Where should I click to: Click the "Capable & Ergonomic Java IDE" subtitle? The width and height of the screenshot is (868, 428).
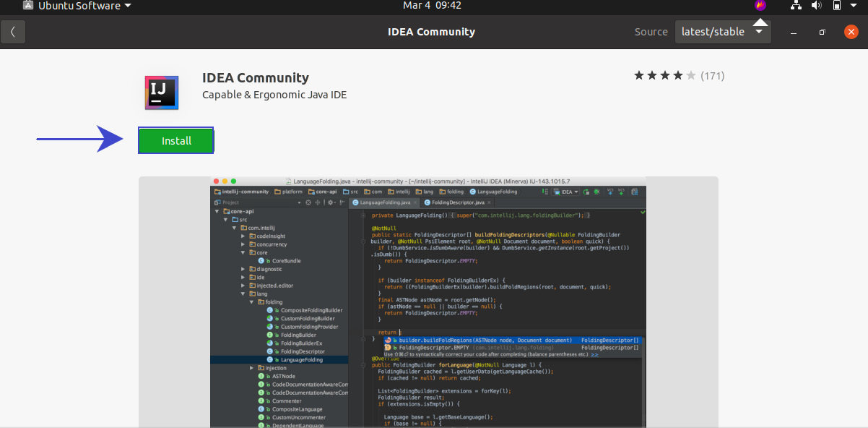coord(274,95)
